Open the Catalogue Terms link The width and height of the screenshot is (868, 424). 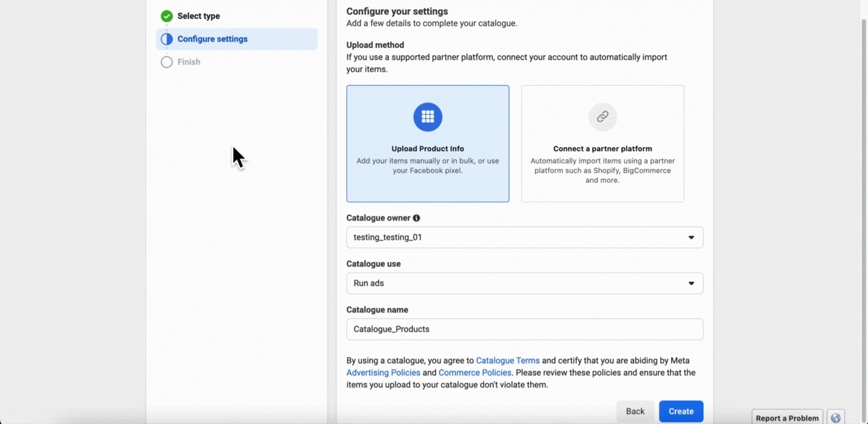pyautogui.click(x=508, y=361)
